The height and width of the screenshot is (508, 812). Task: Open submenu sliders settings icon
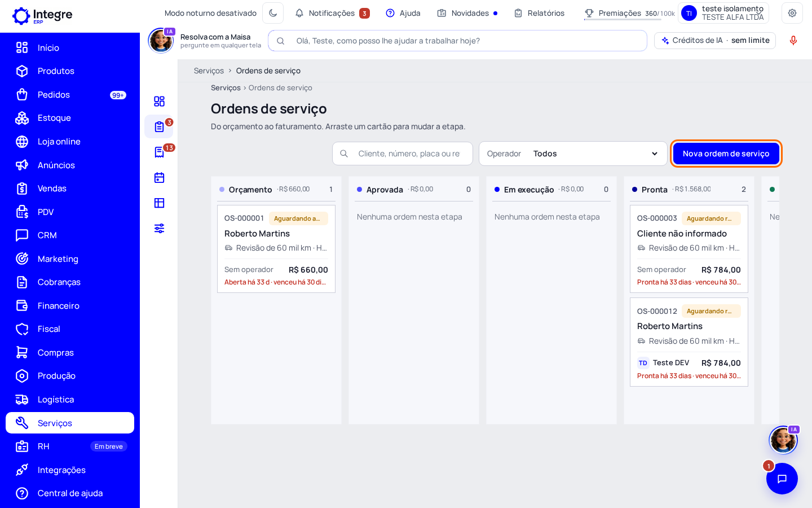160,229
